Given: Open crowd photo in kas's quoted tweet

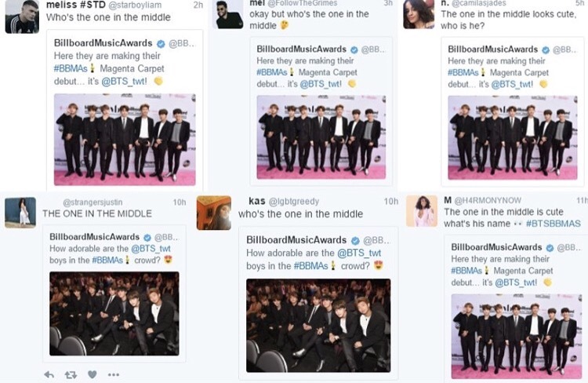Looking at the screenshot, I should pyautogui.click(x=318, y=326).
